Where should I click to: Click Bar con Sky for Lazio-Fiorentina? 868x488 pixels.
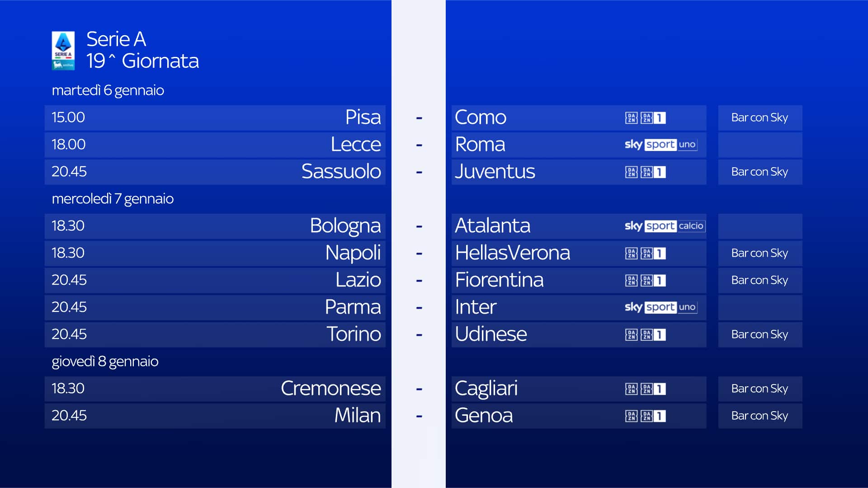(759, 281)
